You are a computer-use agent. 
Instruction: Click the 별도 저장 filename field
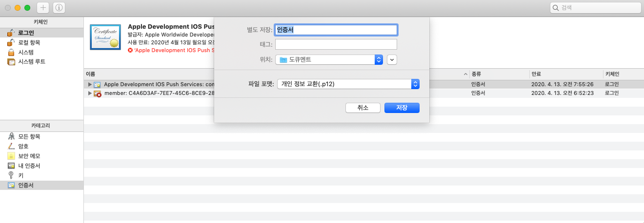(336, 30)
